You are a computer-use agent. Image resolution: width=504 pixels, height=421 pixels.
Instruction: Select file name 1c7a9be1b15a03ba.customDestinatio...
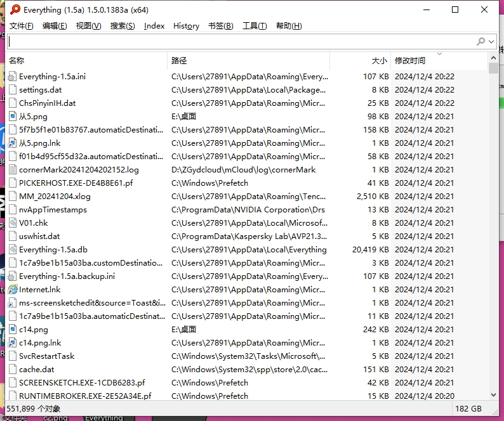(91, 263)
